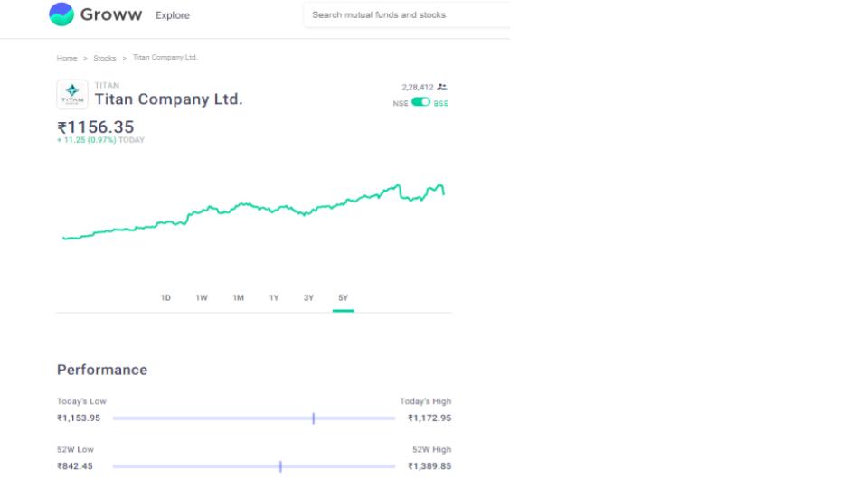The image size is (868, 488).
Task: Click the green Titan price line chart
Action: pyautogui.click(x=253, y=211)
